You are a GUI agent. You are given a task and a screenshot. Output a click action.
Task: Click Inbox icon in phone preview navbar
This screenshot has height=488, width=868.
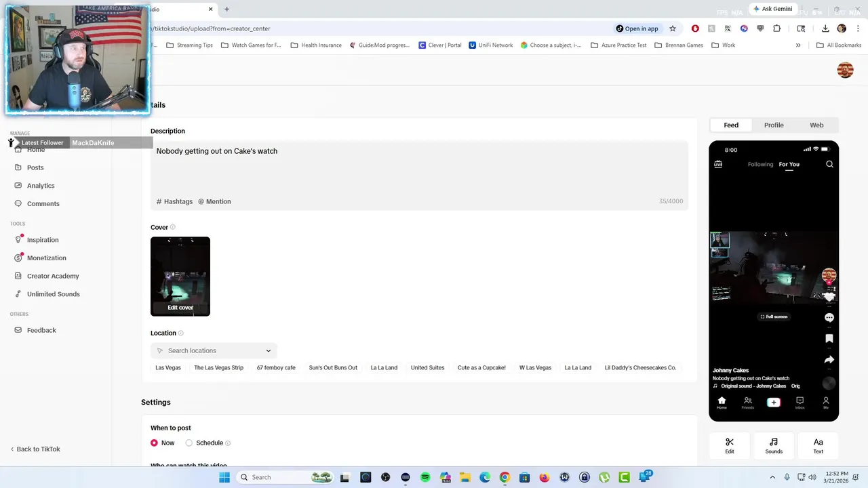(800, 403)
